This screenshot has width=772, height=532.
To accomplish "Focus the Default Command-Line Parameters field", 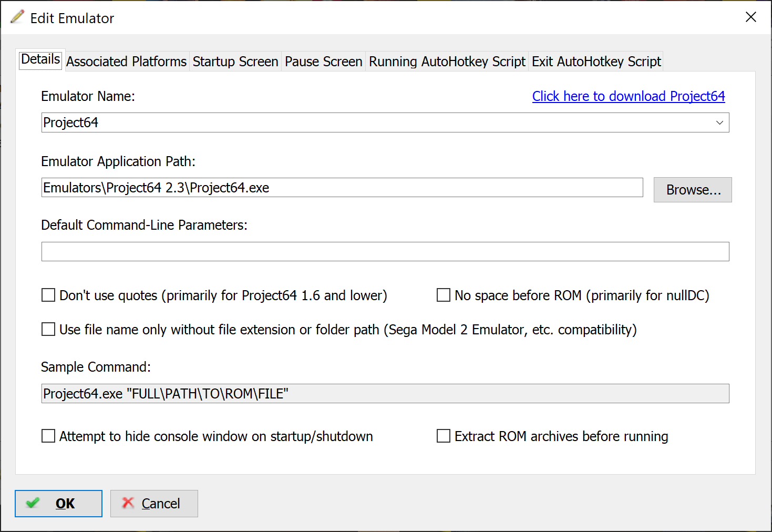I will coord(385,251).
